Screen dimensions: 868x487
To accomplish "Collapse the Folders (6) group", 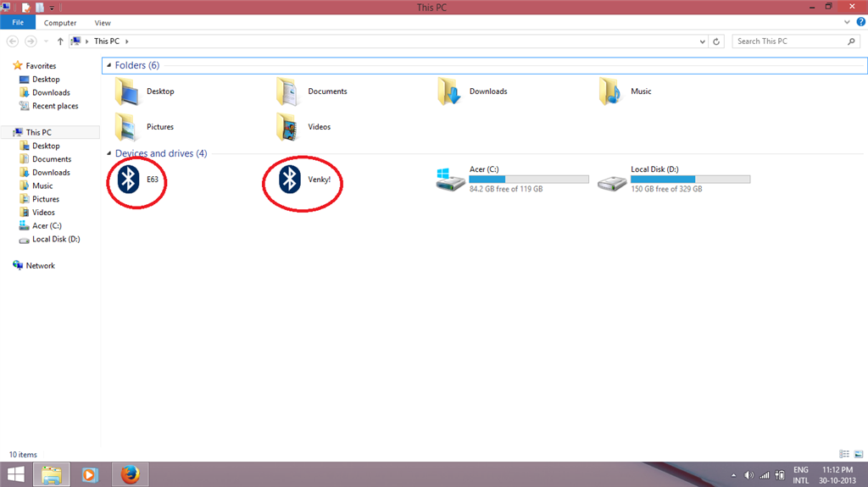I will coord(109,65).
